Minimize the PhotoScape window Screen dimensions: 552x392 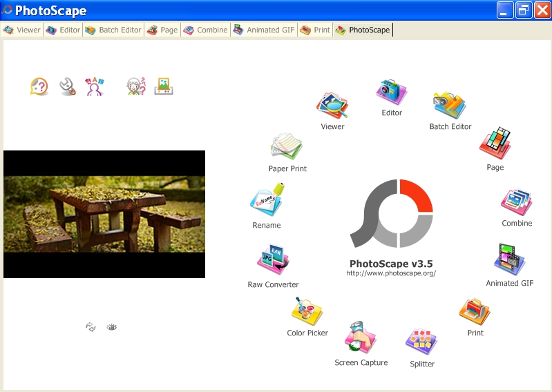click(504, 10)
